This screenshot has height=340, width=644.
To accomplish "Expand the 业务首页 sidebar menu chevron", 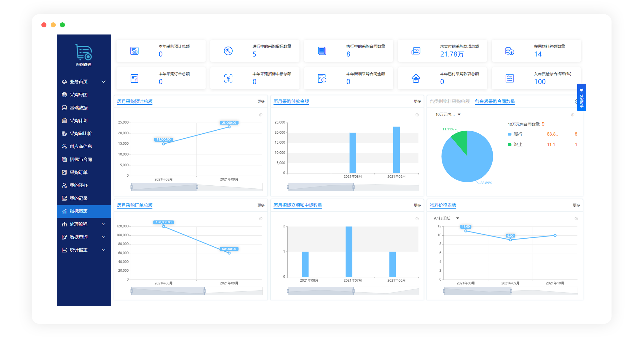I will click(x=104, y=82).
